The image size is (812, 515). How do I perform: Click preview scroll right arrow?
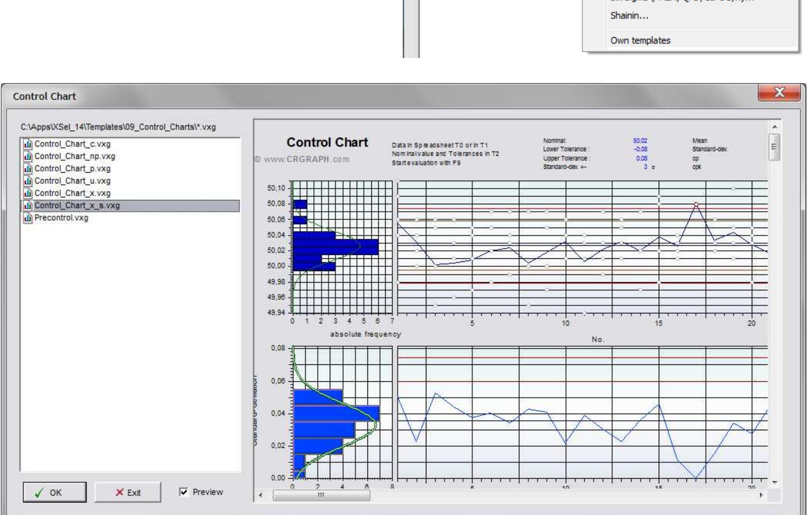761,495
